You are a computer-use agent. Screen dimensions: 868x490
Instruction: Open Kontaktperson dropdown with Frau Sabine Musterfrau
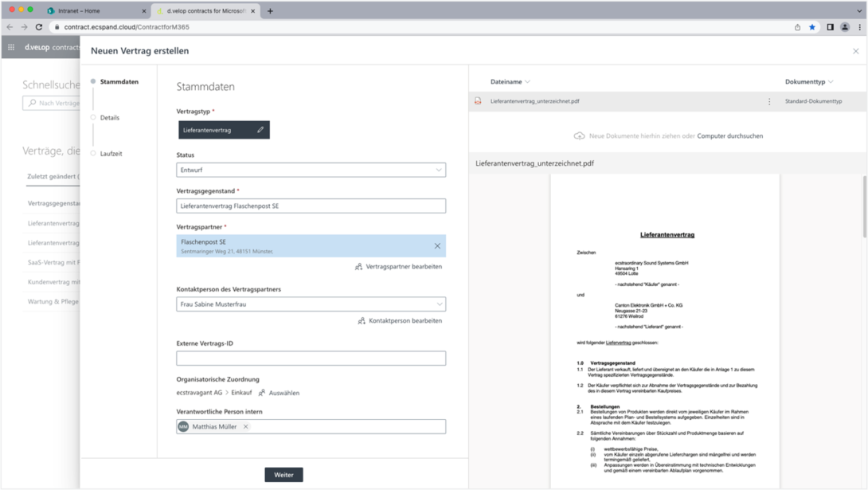[311, 304]
